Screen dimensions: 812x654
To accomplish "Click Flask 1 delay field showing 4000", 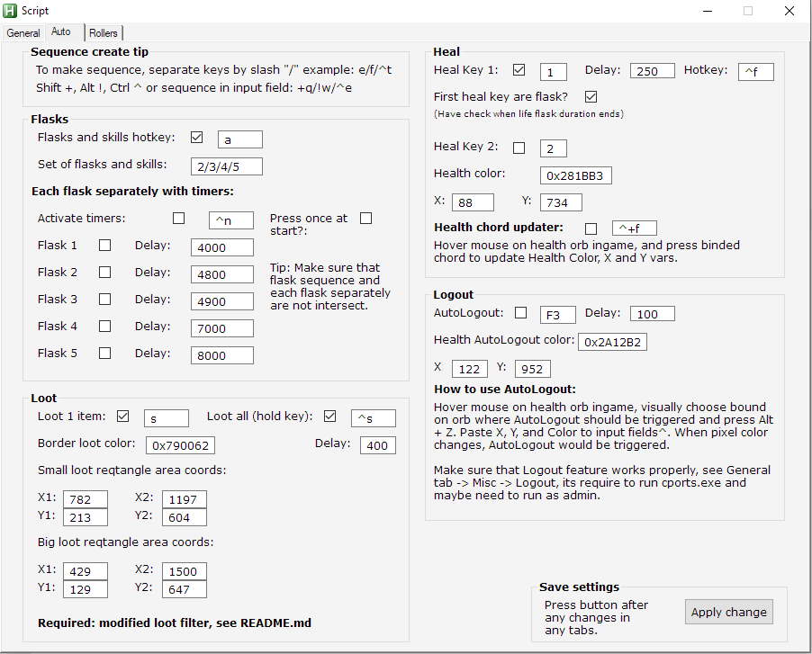I will [x=222, y=247].
